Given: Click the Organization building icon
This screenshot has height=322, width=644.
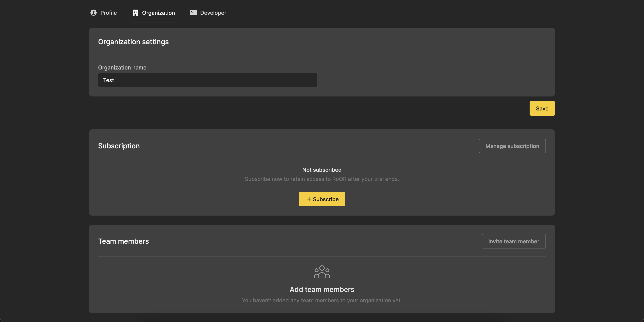Looking at the screenshot, I should pyautogui.click(x=135, y=13).
